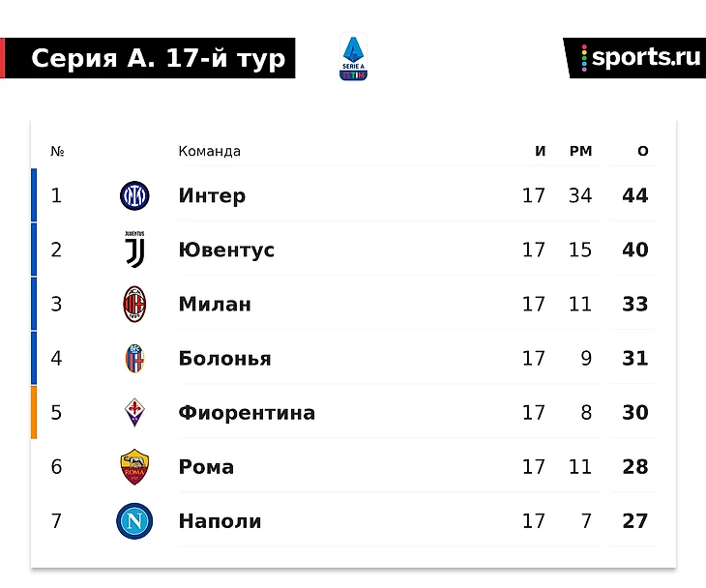The width and height of the screenshot is (706, 588).
Task: Click the blue zone marker beside Интер
Action: coord(34,196)
